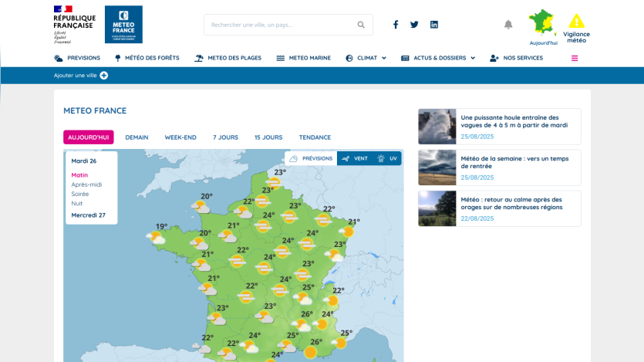Screen dimensions: 644x362
Task: Expand the Actus & Dossiers dropdown
Action: click(x=438, y=59)
